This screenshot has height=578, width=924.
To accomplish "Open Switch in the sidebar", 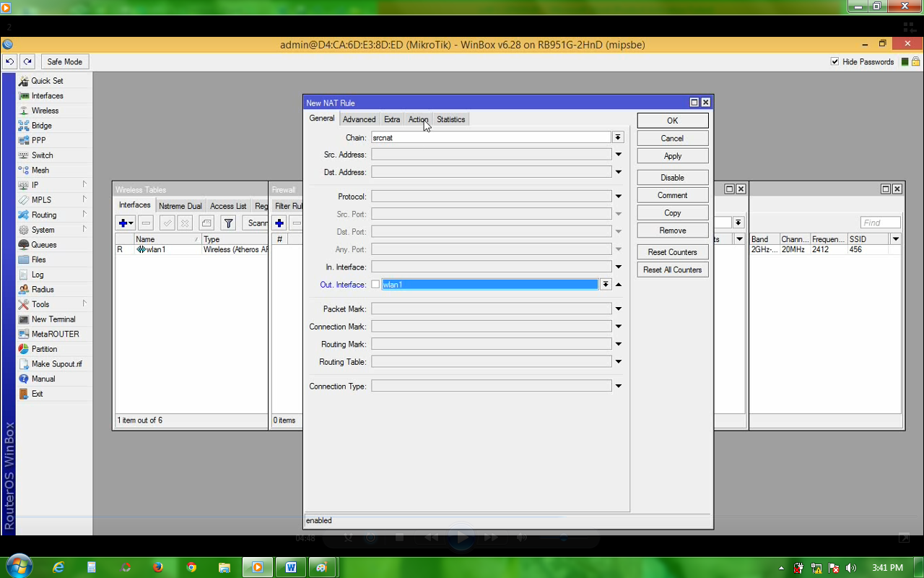I will coord(42,155).
